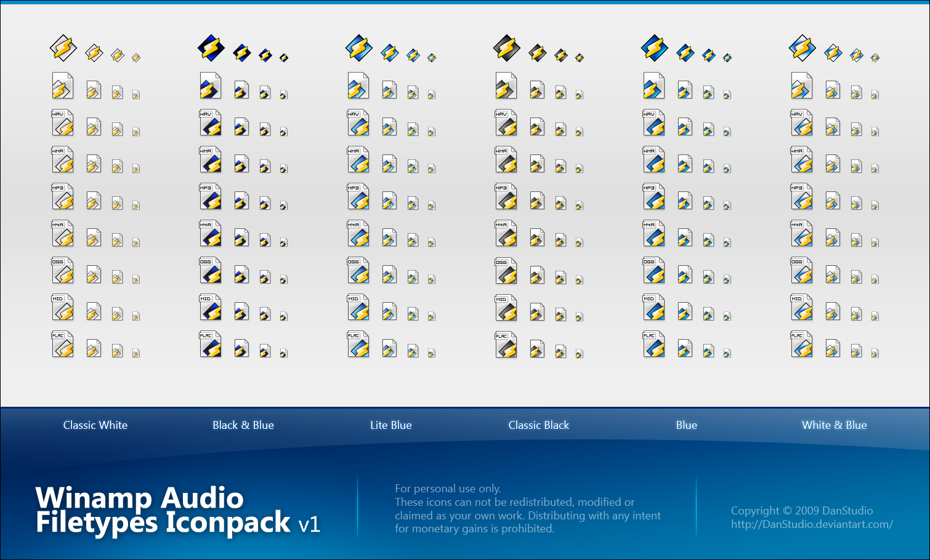
Task: Select the "Black & Blue" set label
Action: (243, 425)
